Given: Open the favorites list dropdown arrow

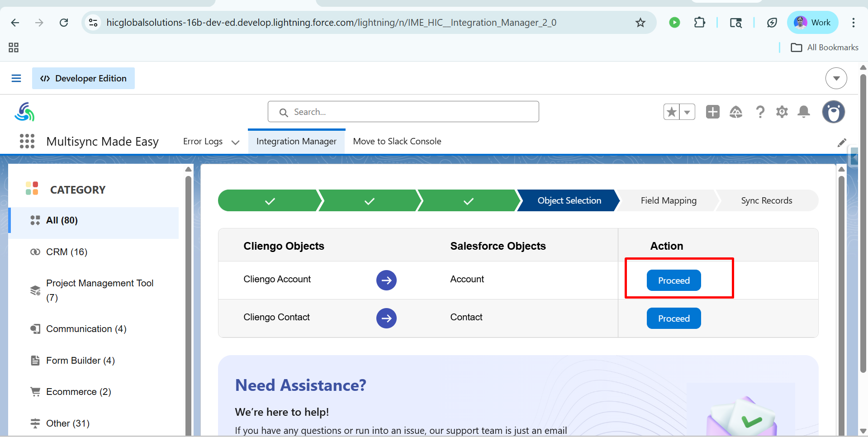Looking at the screenshot, I should [x=687, y=112].
